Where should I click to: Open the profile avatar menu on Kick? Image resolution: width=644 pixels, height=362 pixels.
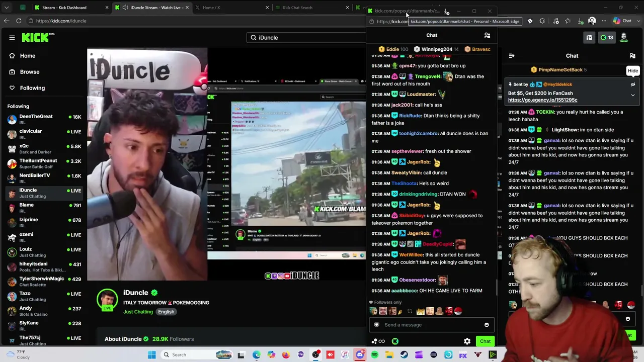tap(624, 37)
